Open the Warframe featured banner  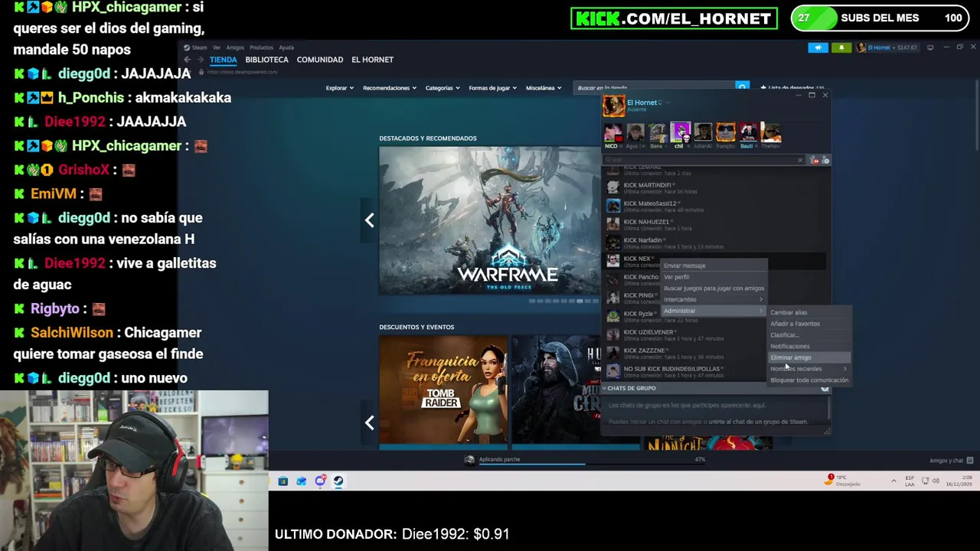pos(490,220)
